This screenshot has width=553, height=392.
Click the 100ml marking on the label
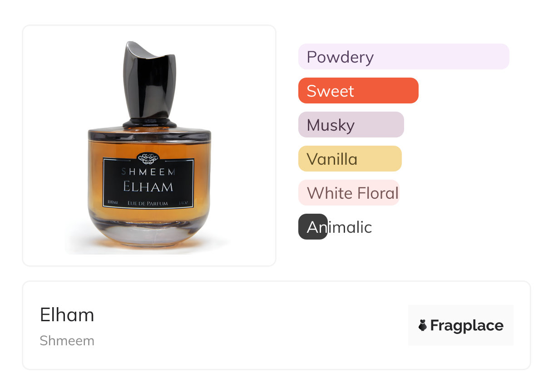click(x=112, y=202)
